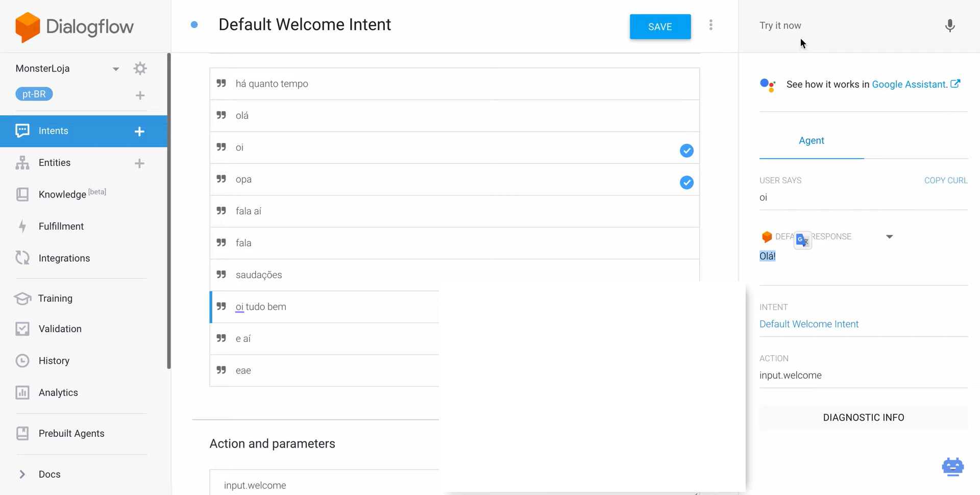Select training phrase 'há quanto tempo'

click(454, 84)
